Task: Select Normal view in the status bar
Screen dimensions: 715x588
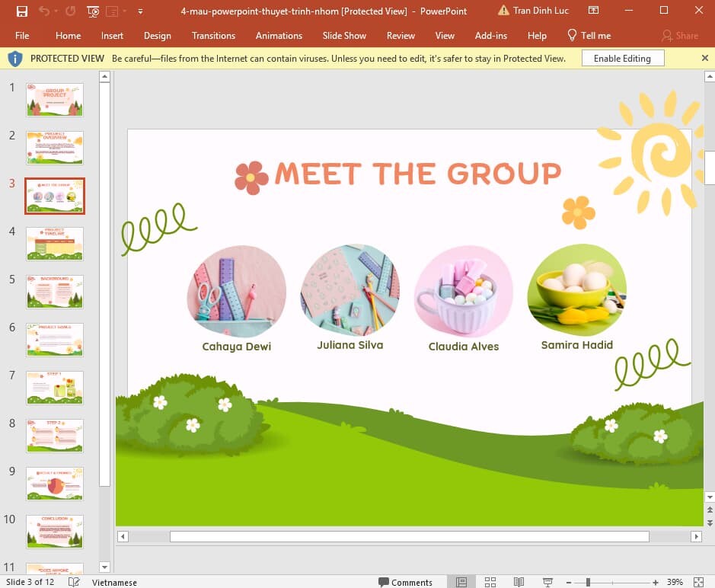Action: 461,581
